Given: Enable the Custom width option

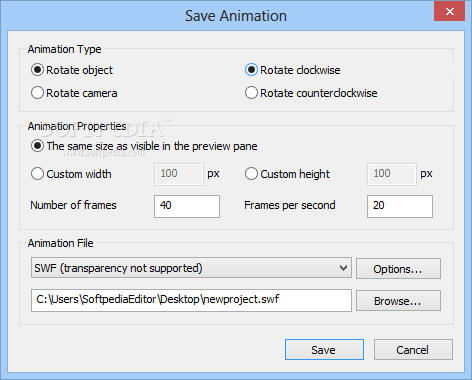Looking at the screenshot, I should [37, 174].
